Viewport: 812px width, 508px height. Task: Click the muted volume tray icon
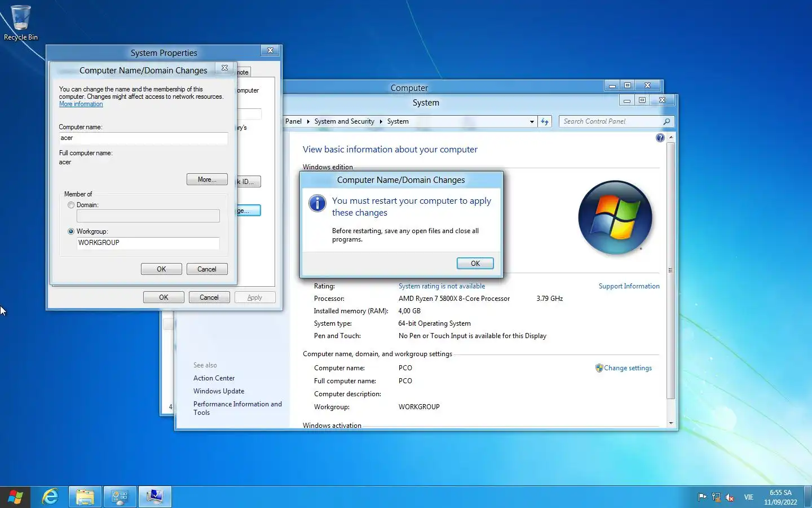click(x=730, y=497)
